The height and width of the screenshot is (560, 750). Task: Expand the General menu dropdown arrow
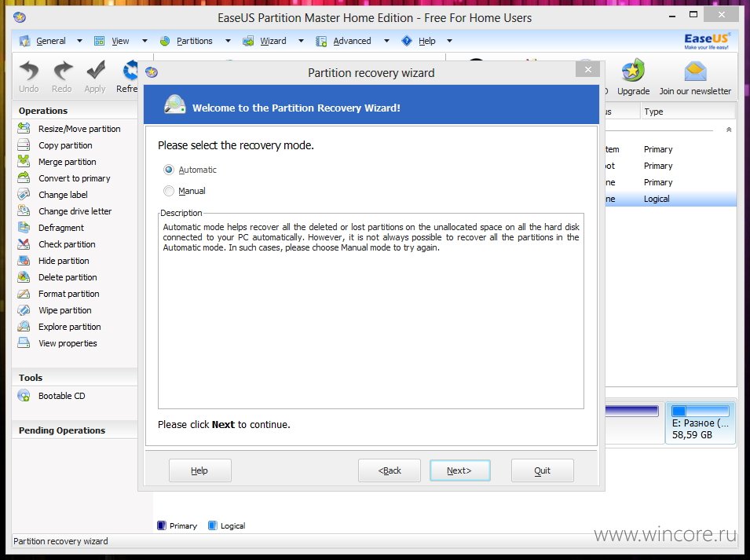click(x=79, y=41)
